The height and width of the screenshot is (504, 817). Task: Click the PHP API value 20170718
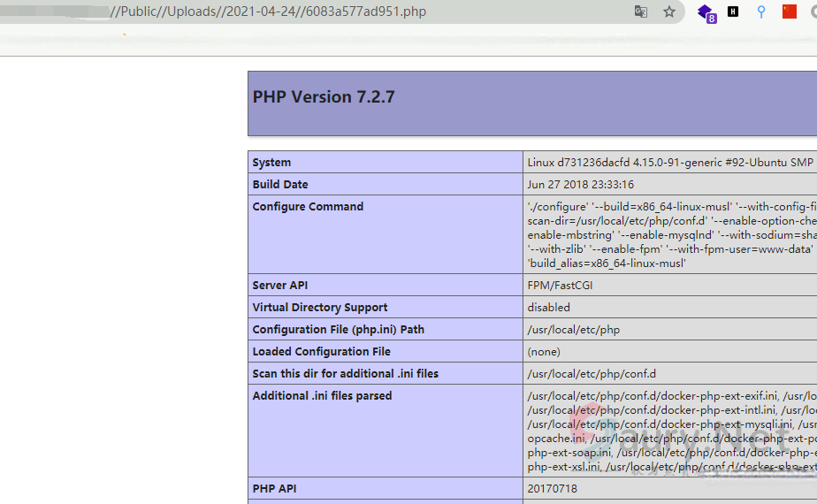point(552,489)
